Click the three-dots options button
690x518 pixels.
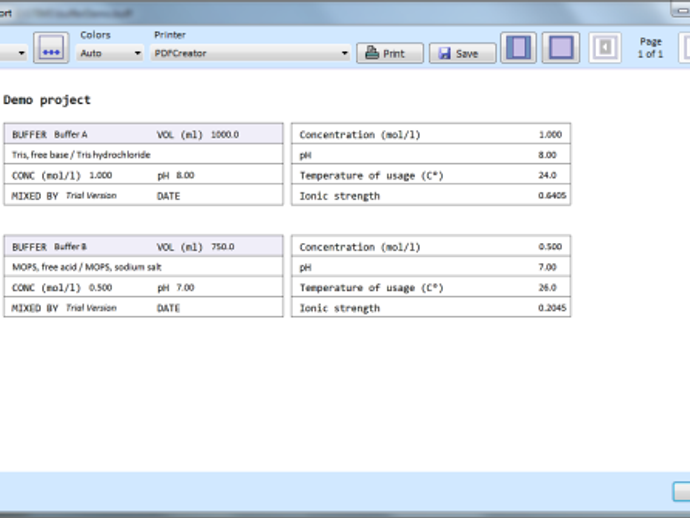pos(51,48)
